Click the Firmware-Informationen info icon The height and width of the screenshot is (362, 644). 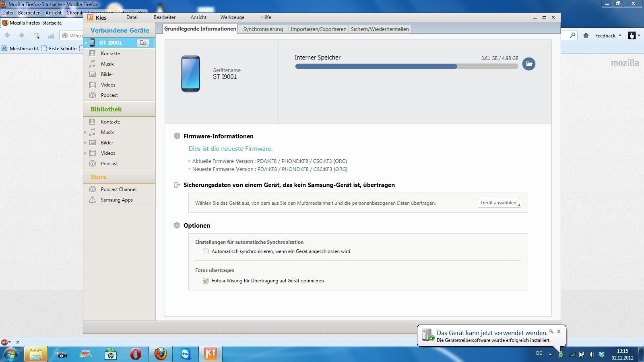click(177, 136)
